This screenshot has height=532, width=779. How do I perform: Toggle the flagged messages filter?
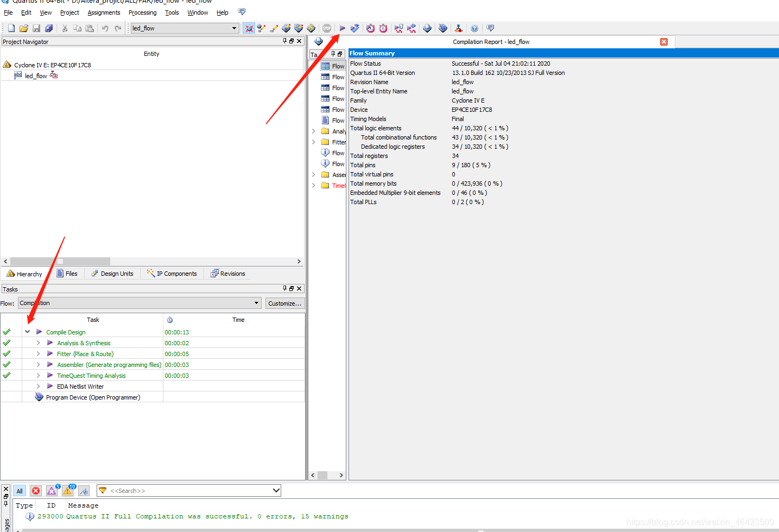(x=84, y=491)
